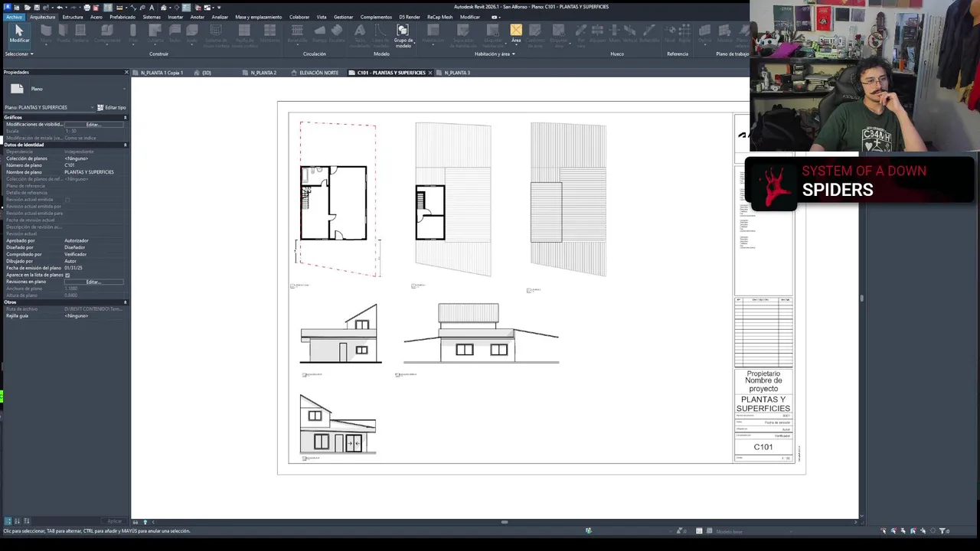
Task: Select the Techo ceiling tool
Action: click(x=175, y=34)
